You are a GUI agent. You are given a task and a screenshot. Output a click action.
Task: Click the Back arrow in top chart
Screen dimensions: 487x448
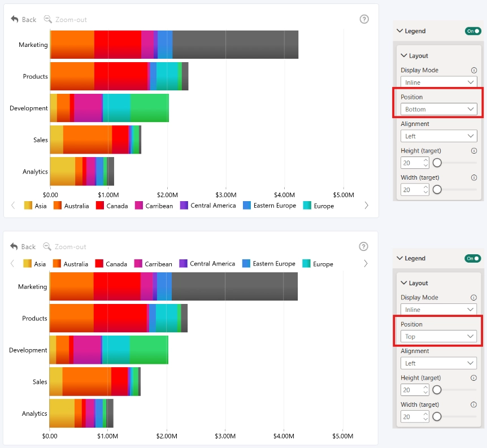tap(15, 19)
